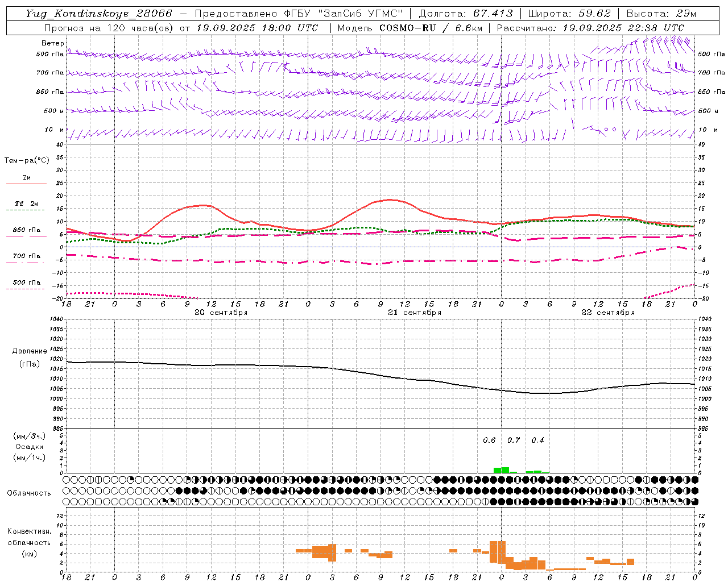The image size is (728, 582).
Task: Select the 'Широта: 59.62' latitude value
Action: tap(569, 14)
